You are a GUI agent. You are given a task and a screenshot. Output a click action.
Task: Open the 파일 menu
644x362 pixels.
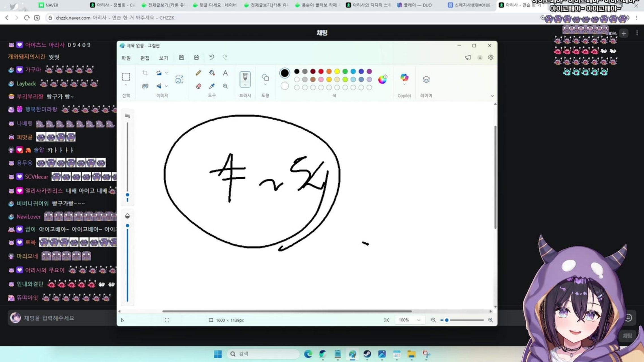(126, 58)
